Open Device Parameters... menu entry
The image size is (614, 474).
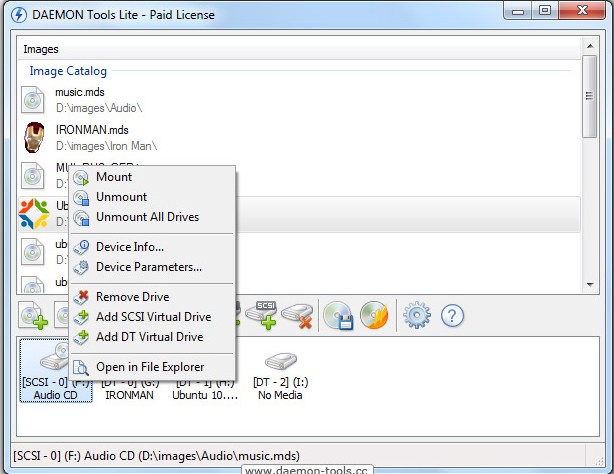[x=152, y=267]
